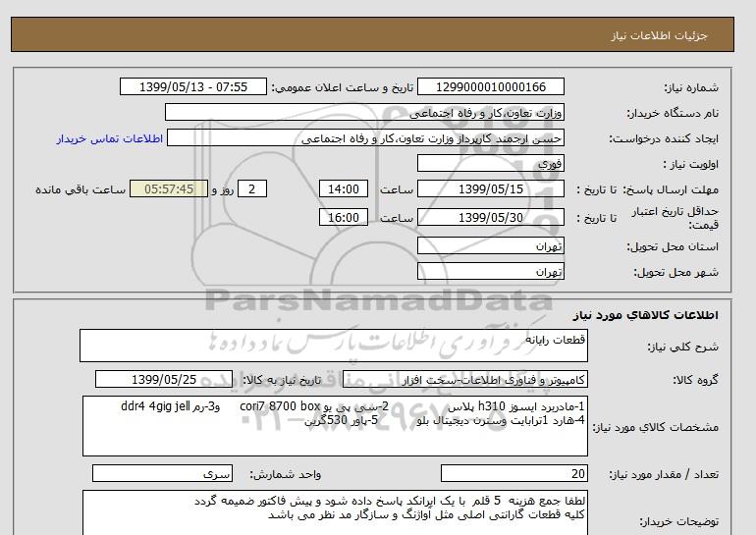Select the priority field showing فوري

(490, 163)
